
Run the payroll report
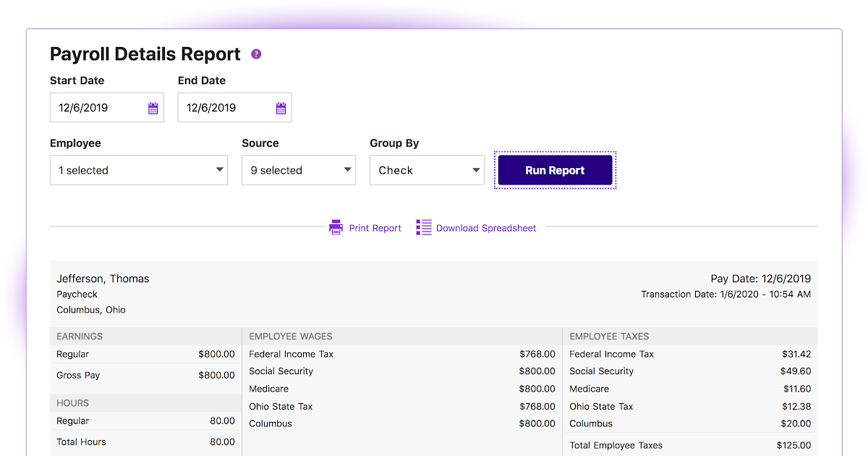coord(555,170)
